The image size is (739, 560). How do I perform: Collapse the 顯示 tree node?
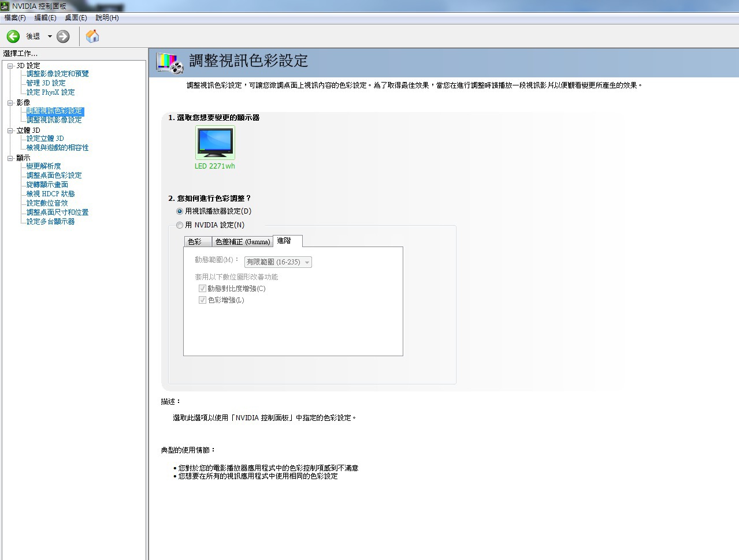[x=10, y=158]
